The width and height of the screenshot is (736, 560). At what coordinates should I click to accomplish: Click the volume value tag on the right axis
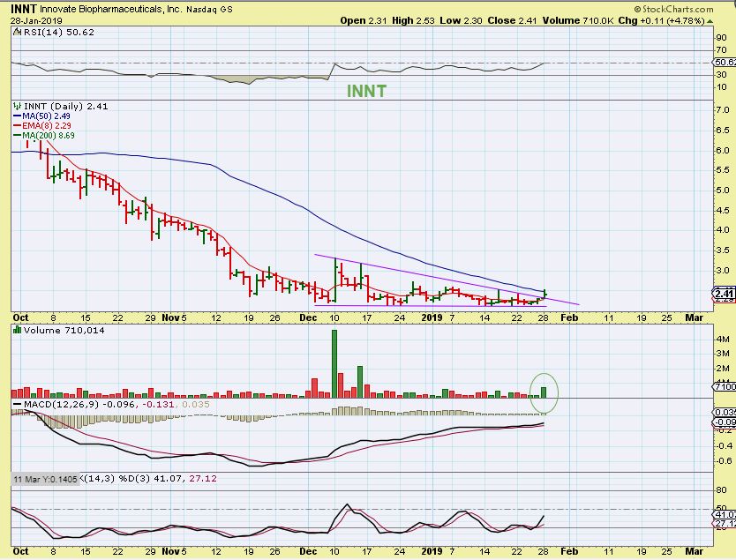(725, 386)
